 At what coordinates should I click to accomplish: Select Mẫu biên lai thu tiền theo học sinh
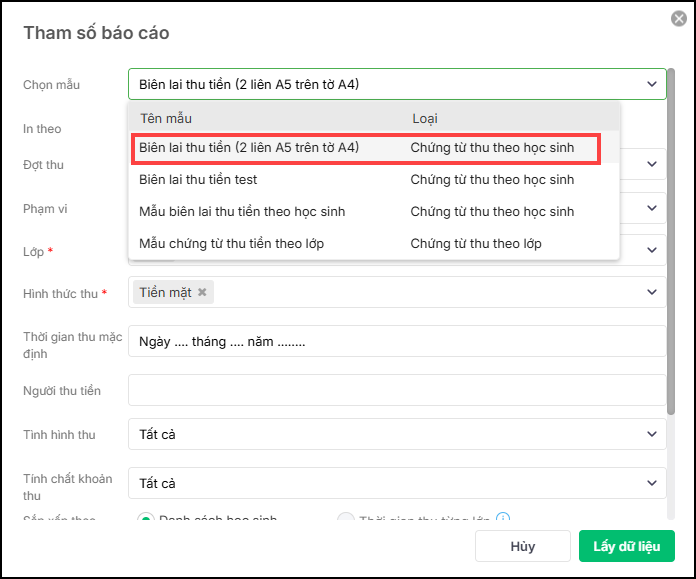(242, 212)
